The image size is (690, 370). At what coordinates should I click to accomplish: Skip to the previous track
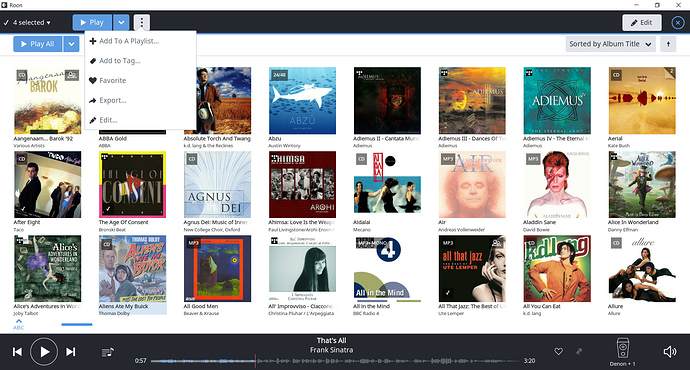click(x=17, y=352)
